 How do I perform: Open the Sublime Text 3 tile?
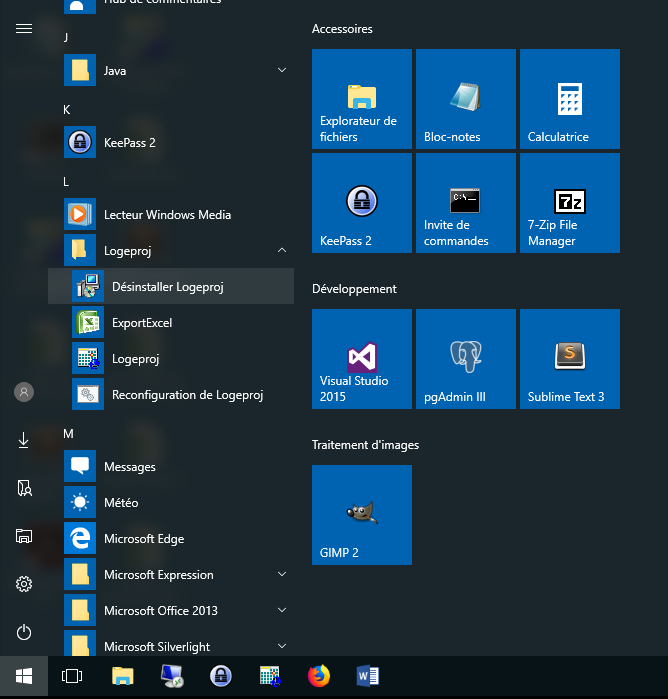click(569, 359)
